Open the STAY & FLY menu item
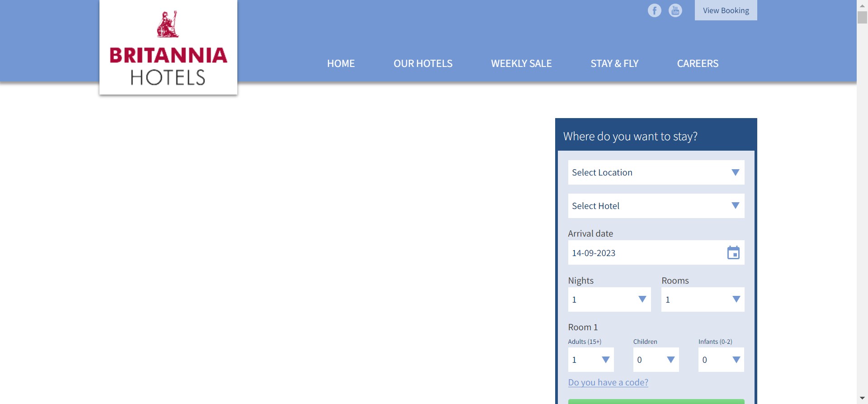 click(x=614, y=64)
